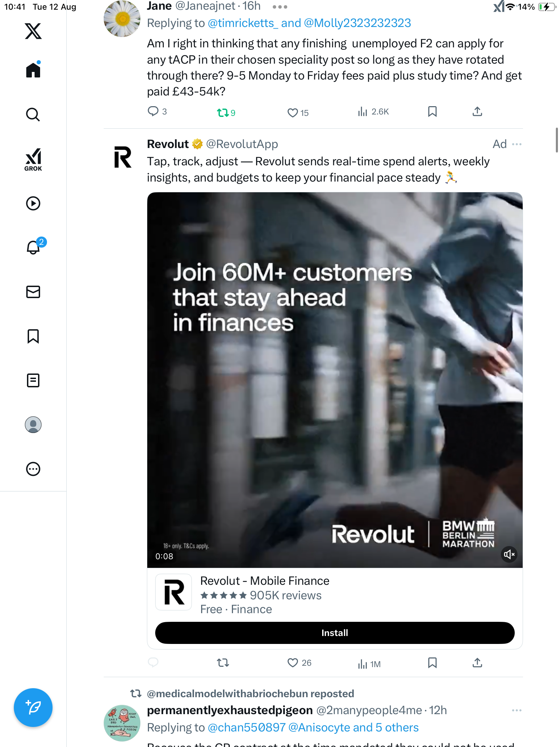Play the Revolut marathon video ad

tap(335, 380)
